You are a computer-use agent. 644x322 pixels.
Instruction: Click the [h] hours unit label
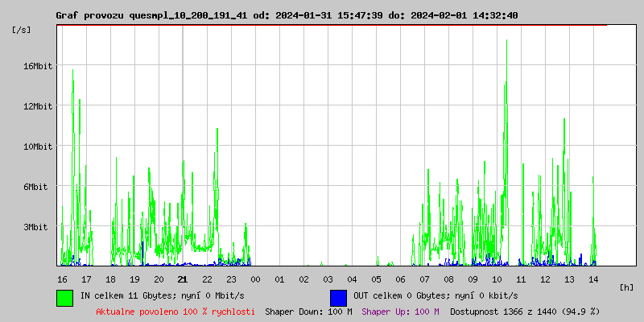(x=626, y=287)
